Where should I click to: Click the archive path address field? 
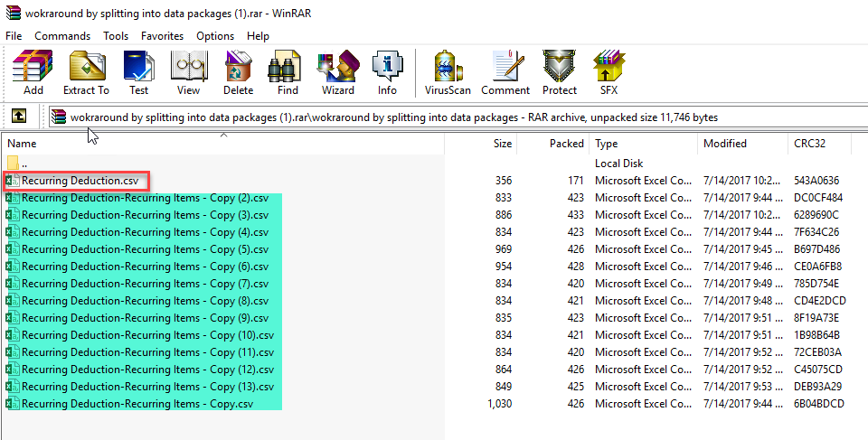pos(458,117)
